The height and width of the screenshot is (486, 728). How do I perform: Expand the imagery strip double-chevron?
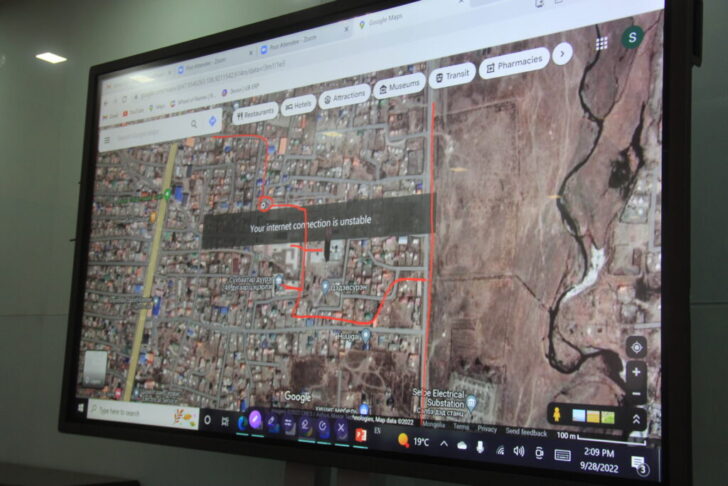636,420
